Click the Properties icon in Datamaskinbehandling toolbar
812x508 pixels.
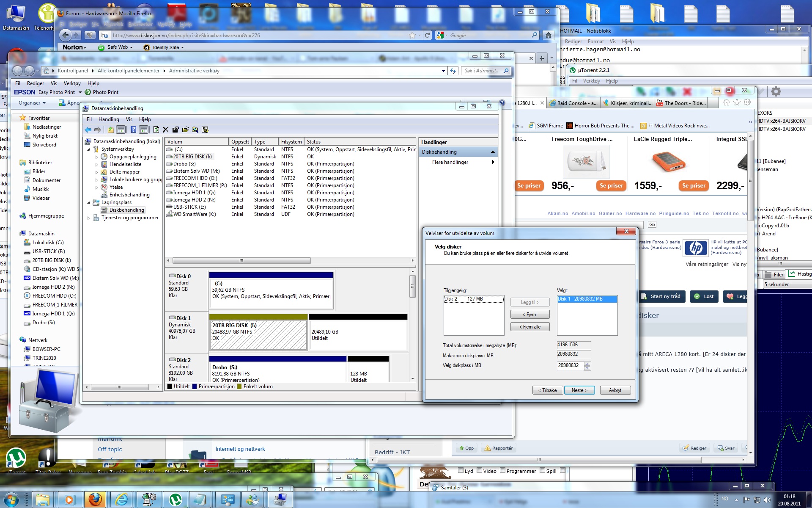coord(176,130)
